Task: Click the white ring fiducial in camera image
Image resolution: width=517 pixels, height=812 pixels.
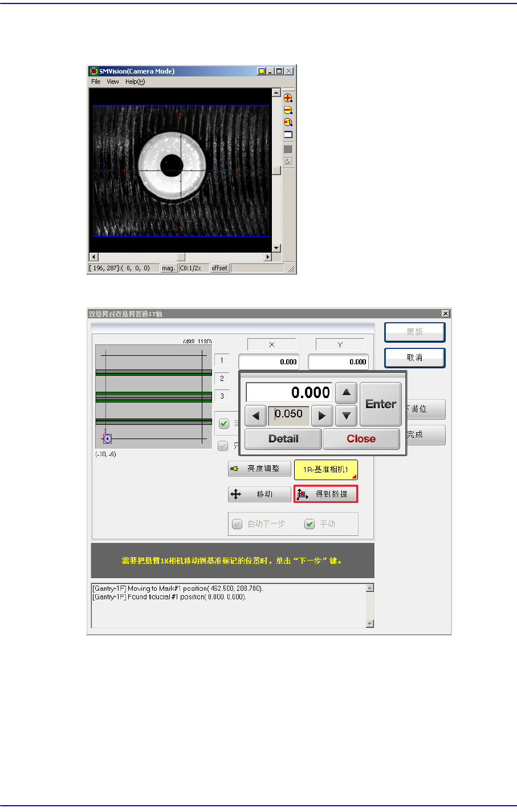Action: click(x=172, y=165)
